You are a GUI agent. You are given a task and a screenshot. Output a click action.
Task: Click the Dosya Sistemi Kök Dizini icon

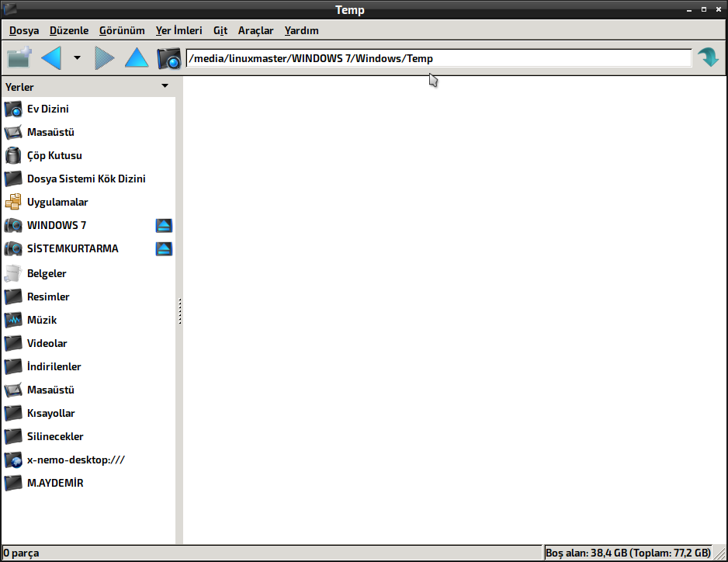[x=13, y=179]
